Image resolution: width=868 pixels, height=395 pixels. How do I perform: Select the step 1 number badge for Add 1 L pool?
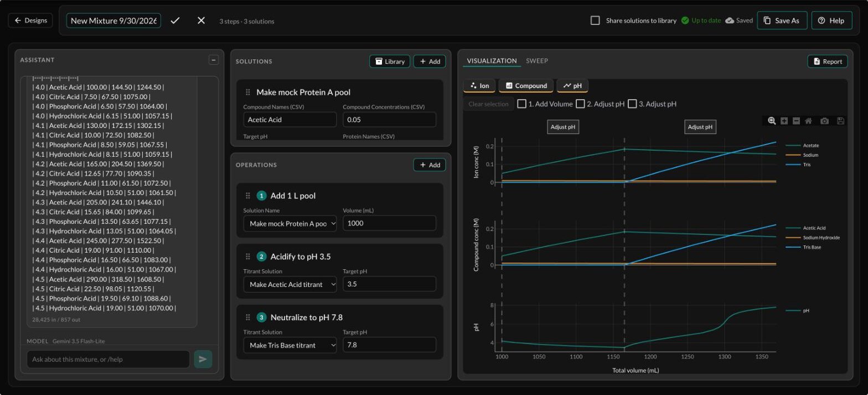pos(262,196)
